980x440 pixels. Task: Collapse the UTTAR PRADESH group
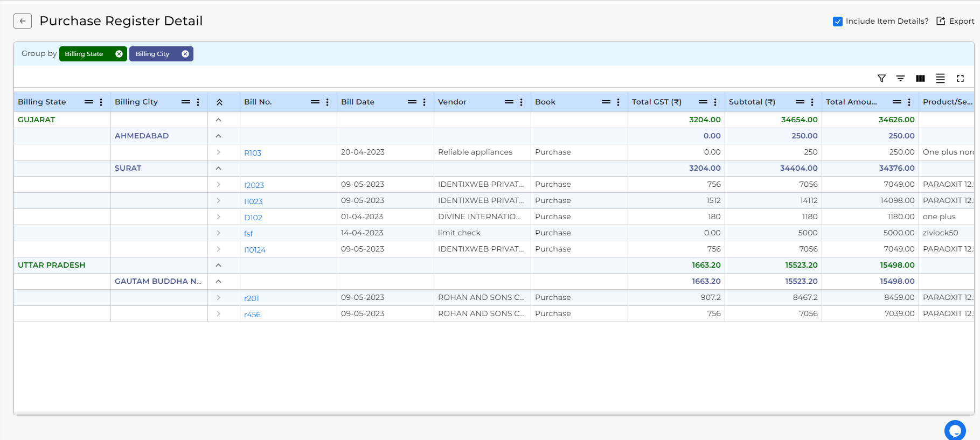218,265
